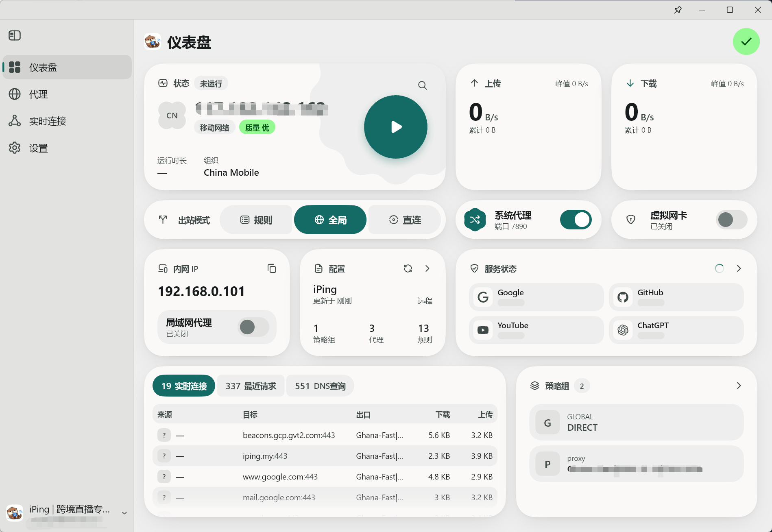Click the virtual NIC shield icon

pyautogui.click(x=630, y=220)
